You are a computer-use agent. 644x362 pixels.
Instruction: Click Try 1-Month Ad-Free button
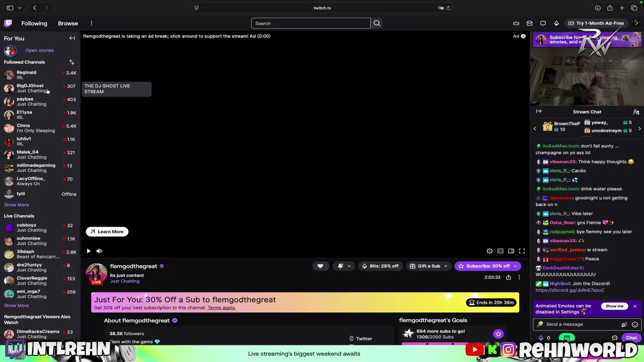[596, 23]
